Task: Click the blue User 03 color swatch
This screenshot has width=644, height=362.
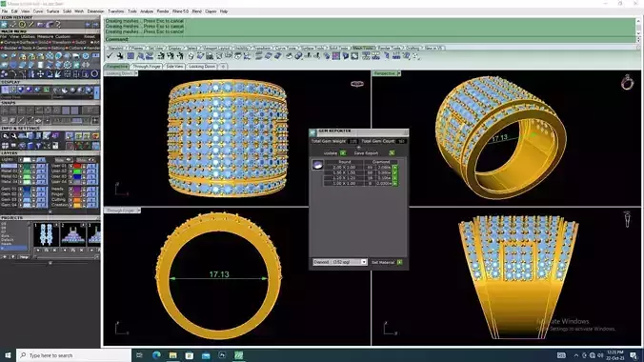Action: click(x=77, y=176)
